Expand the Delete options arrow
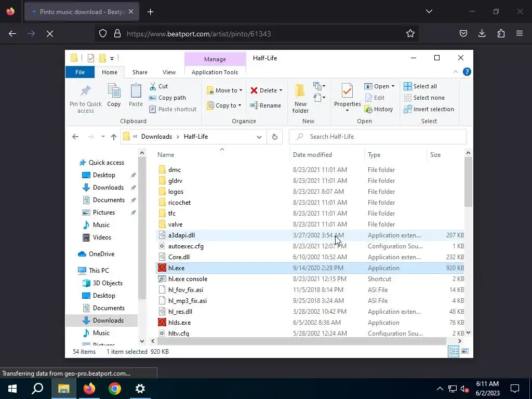532x399 pixels. (281, 90)
